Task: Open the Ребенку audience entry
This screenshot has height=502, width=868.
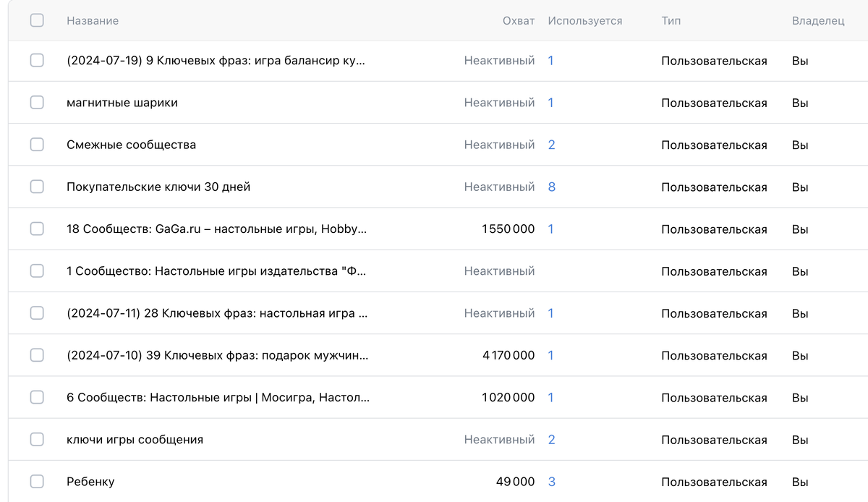Action: 90,482
